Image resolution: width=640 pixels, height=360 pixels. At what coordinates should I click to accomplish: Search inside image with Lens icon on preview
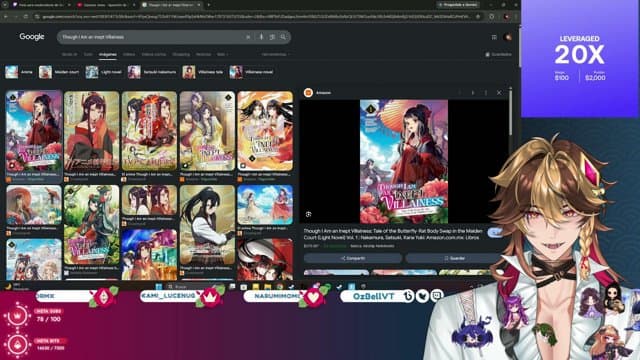click(309, 214)
